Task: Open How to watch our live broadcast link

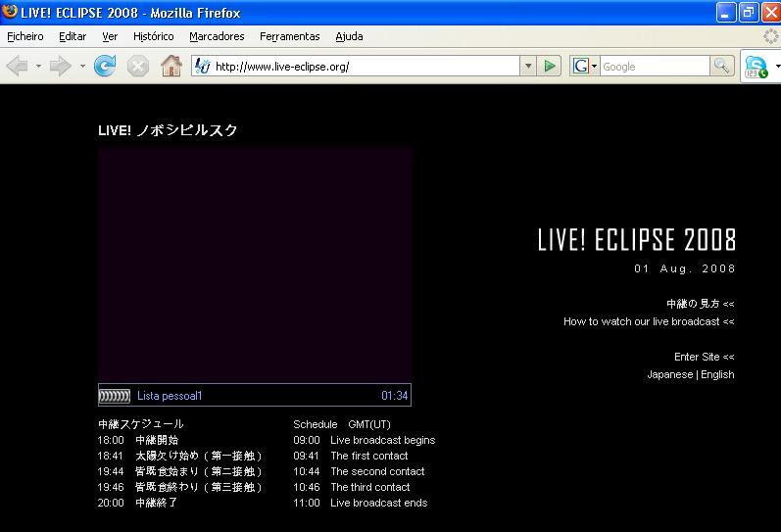Action: (x=649, y=321)
